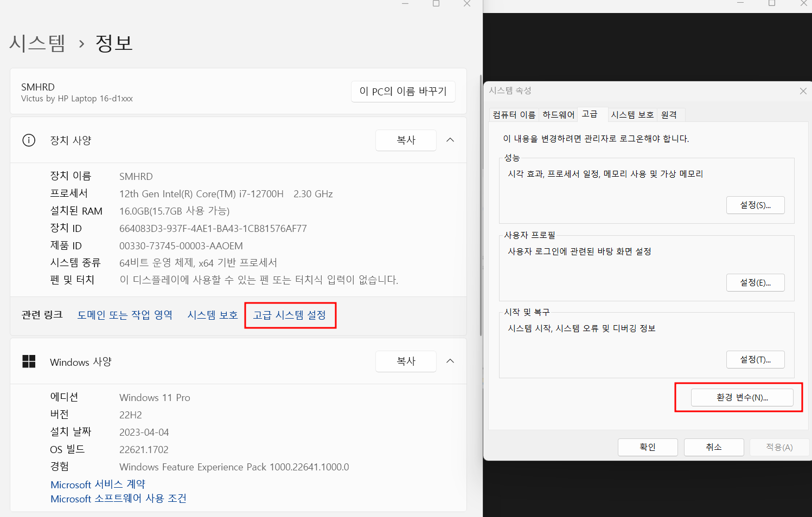812x517 pixels.
Task: Switch to the 컴퓨터 이름 tab
Action: pyautogui.click(x=514, y=115)
